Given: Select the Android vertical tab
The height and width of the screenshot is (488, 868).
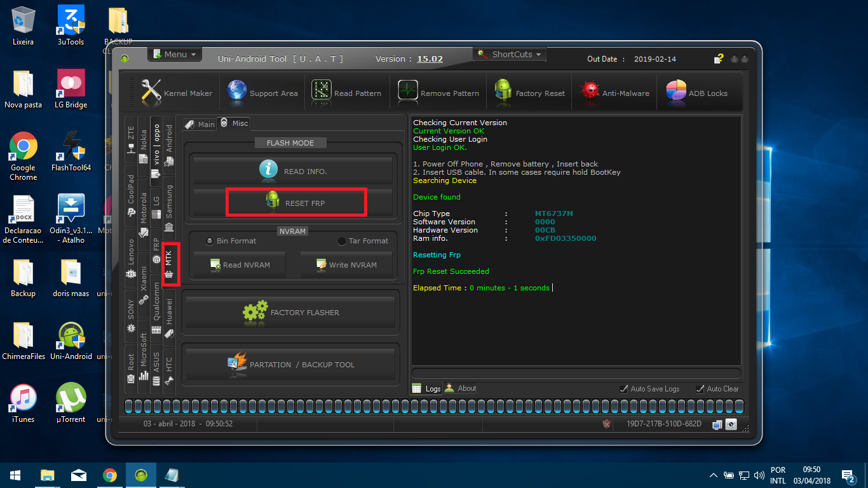Looking at the screenshot, I should (x=169, y=146).
